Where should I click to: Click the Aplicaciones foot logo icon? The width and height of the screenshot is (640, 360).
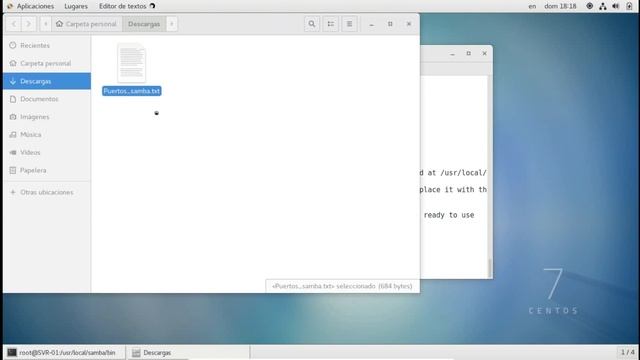pyautogui.click(x=10, y=6)
